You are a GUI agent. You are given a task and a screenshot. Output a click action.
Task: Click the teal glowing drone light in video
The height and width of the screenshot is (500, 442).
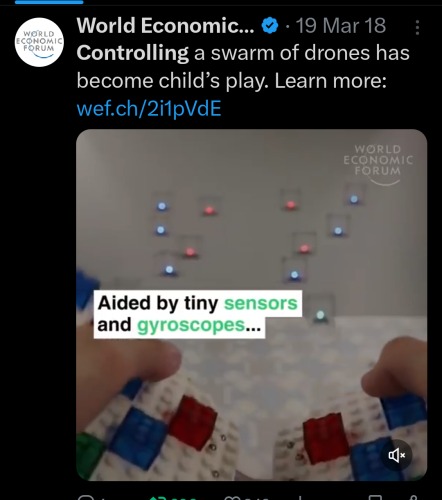click(320, 315)
